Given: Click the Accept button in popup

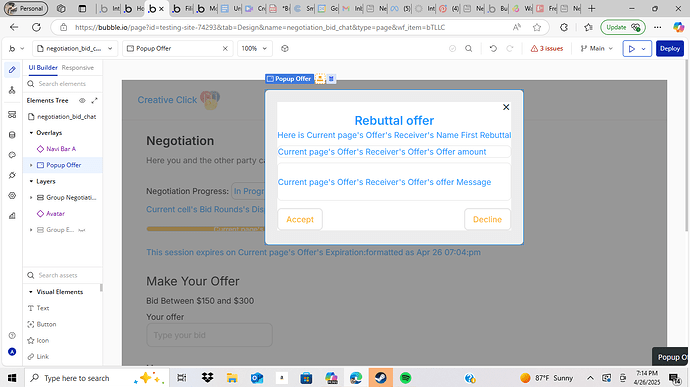Looking at the screenshot, I should (x=300, y=219).
